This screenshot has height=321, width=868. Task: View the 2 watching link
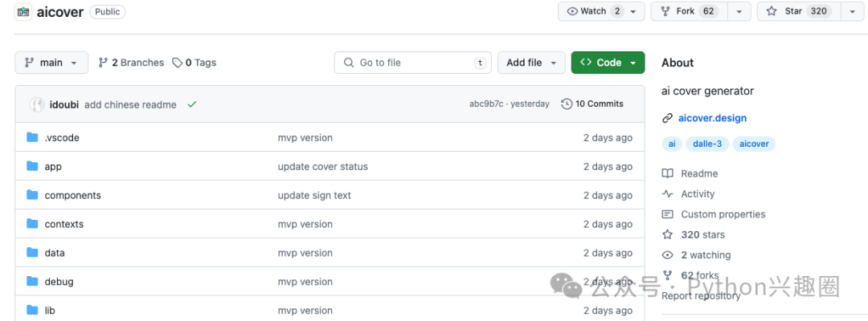click(x=706, y=255)
